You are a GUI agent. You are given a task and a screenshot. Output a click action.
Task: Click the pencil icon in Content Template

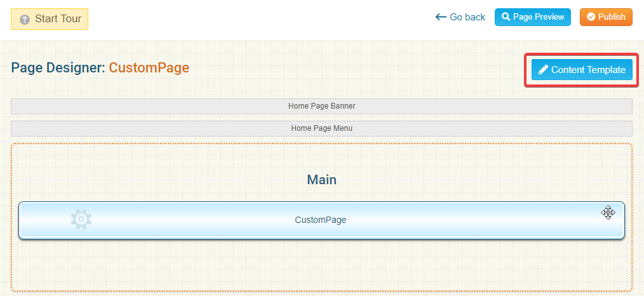[543, 70]
